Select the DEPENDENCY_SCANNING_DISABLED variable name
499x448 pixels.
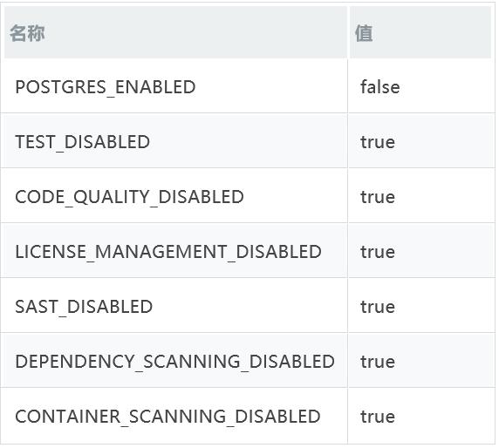point(174,362)
